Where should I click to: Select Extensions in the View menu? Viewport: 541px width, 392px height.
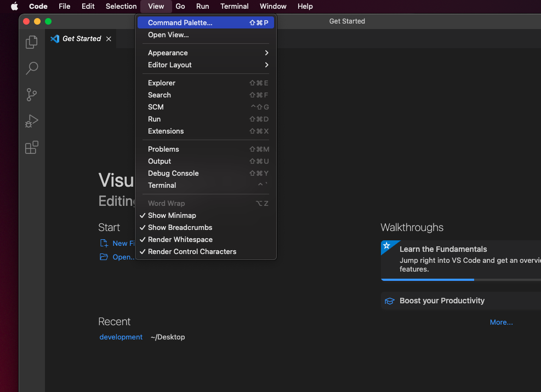[206, 131]
